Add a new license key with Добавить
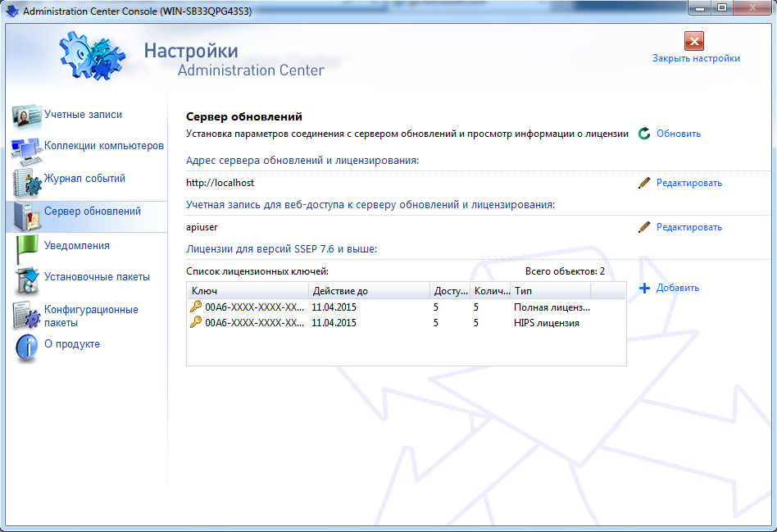The height and width of the screenshot is (532, 777). [x=677, y=288]
